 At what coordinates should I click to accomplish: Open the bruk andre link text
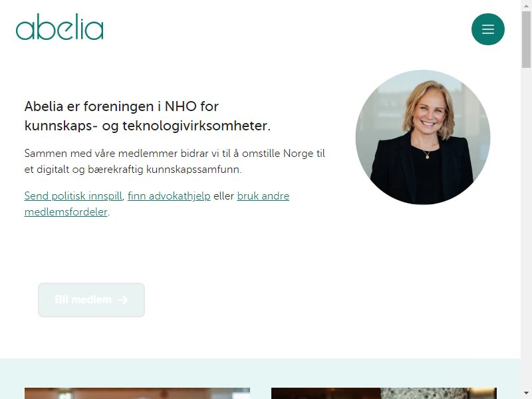(x=263, y=196)
